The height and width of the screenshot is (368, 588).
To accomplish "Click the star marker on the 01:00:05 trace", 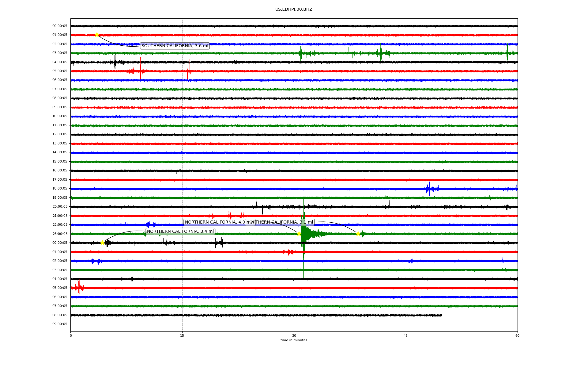I will (97, 35).
